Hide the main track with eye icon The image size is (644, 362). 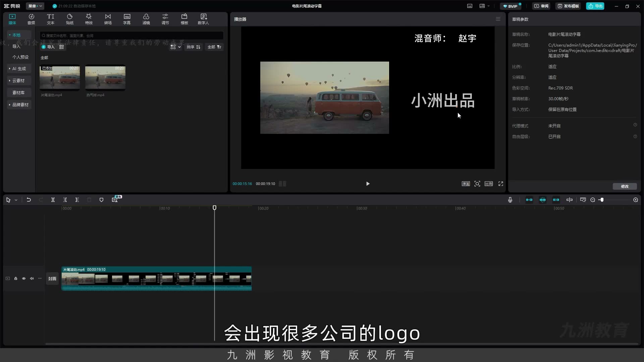pyautogui.click(x=24, y=279)
